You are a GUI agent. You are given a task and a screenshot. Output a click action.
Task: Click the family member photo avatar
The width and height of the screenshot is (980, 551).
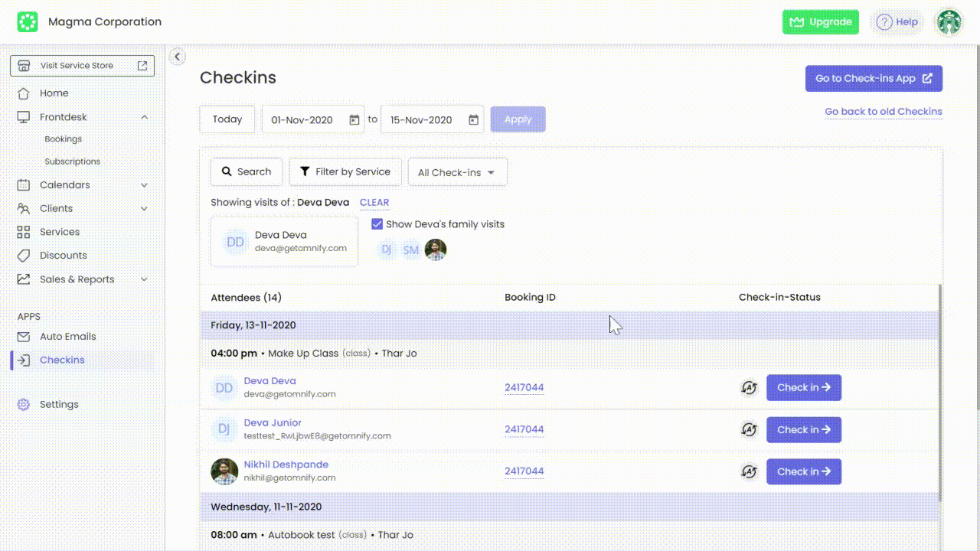point(436,249)
